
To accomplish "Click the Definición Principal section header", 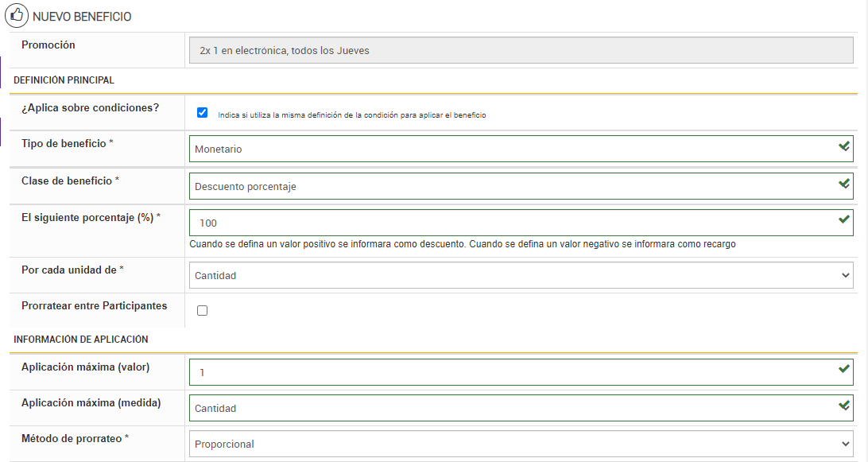I will point(64,80).
